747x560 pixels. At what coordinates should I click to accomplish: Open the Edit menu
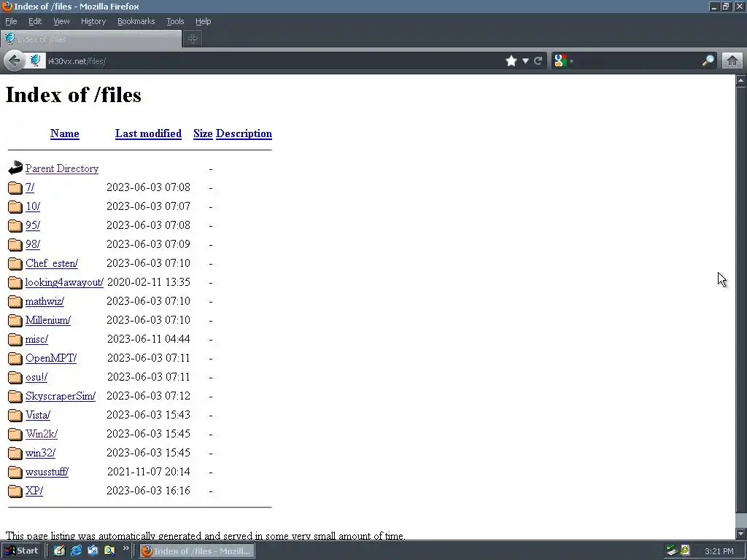(35, 21)
